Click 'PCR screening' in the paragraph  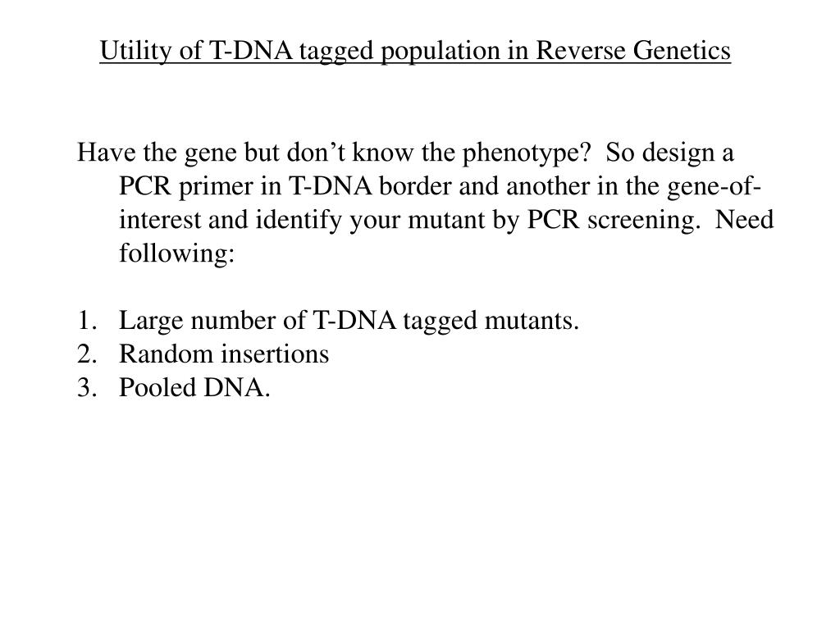point(614,220)
